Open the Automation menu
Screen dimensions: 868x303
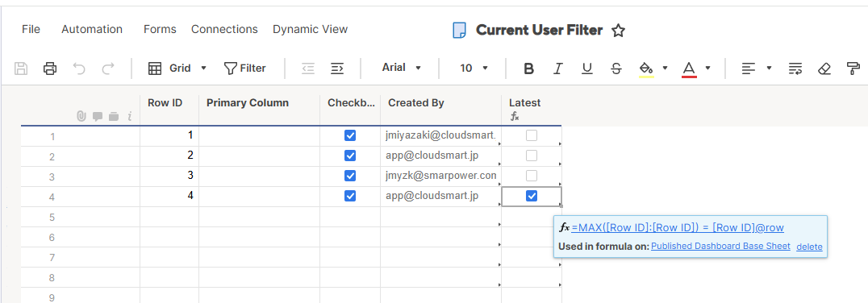click(92, 29)
